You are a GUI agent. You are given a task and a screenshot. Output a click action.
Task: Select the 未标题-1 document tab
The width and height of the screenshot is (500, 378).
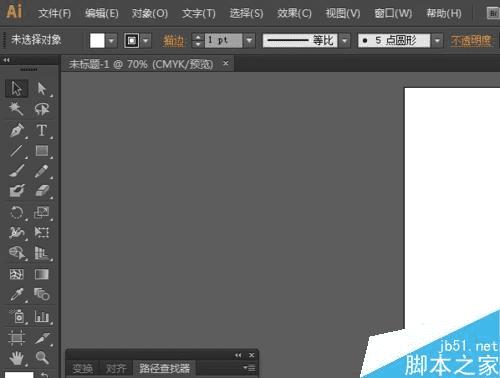pos(141,64)
